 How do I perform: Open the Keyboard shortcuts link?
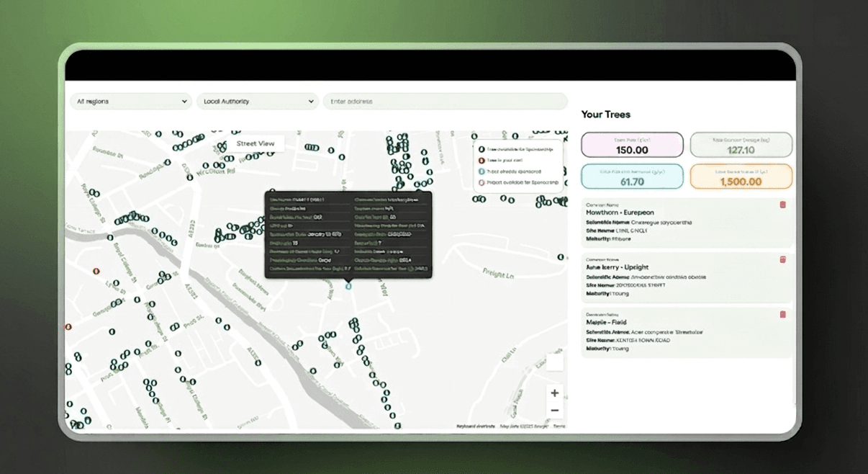476,425
